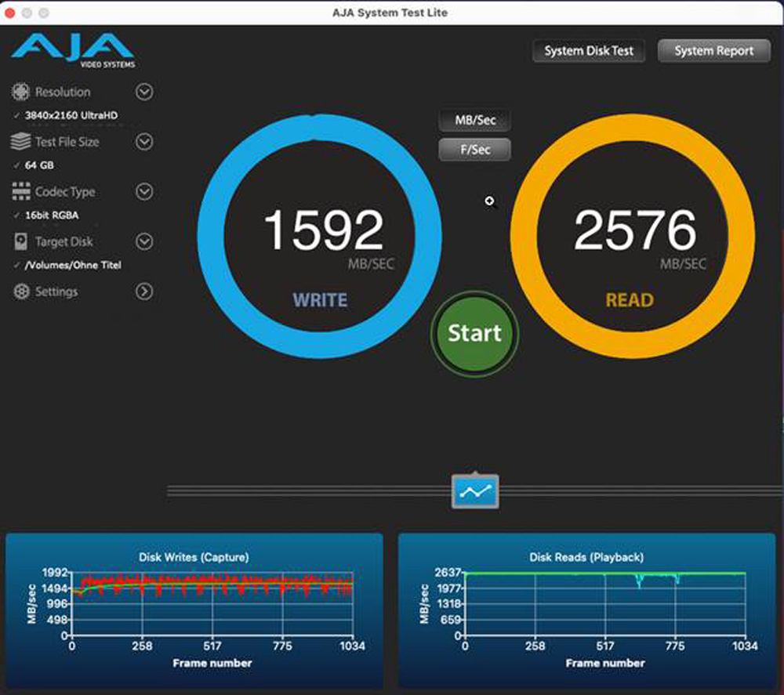Click the Disk Writes (Capture) title

pyautogui.click(x=194, y=557)
